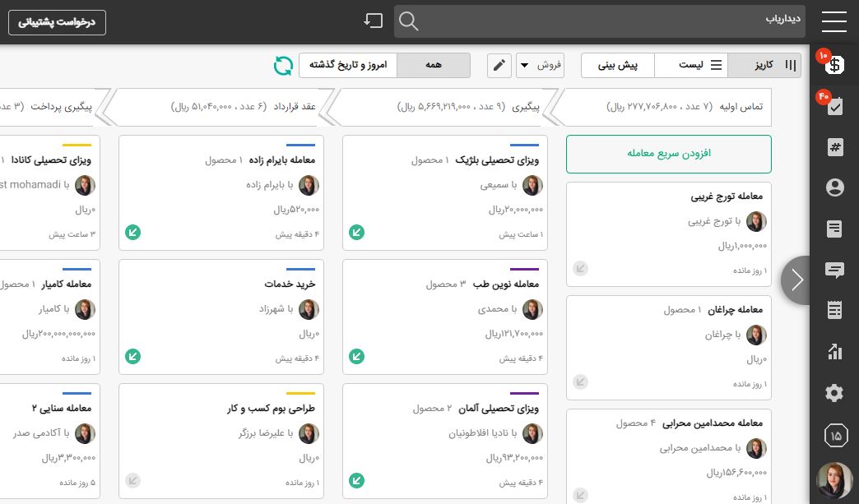Select the امروز و تاریخ گذشته filter
859x504 pixels.
[x=348, y=65]
